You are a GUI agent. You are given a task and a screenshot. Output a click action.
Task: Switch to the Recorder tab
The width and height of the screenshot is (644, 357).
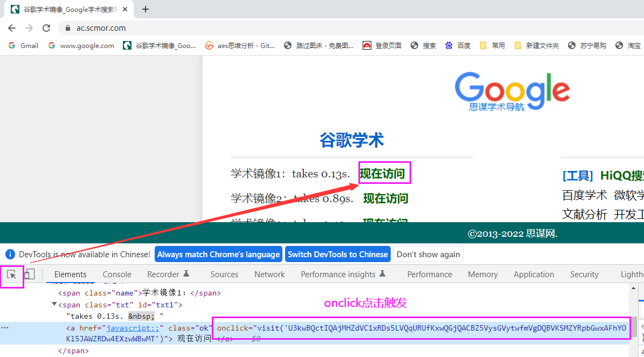coord(168,274)
